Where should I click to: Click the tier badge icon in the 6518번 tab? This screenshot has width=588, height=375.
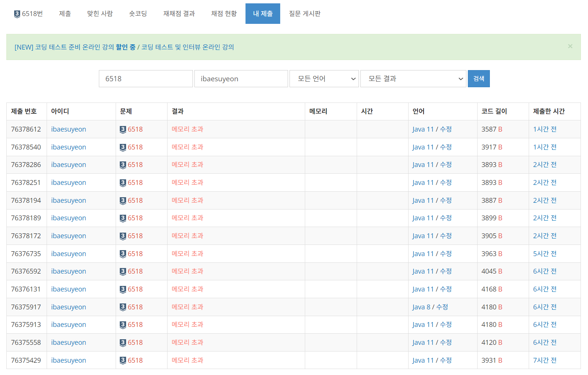[x=17, y=14]
